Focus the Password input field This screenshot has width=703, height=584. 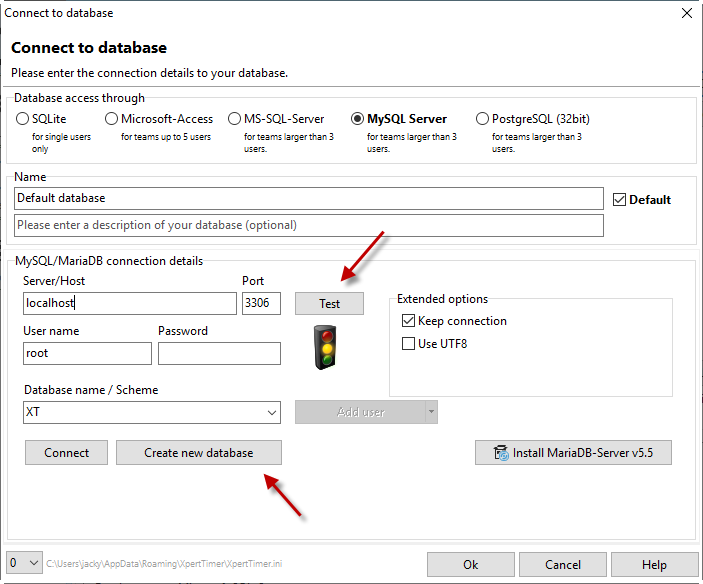(219, 353)
